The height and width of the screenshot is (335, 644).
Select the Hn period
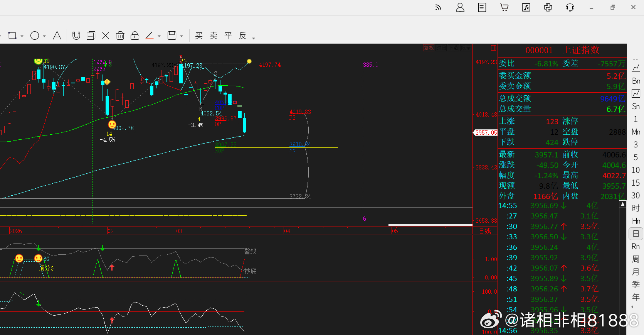pyautogui.click(x=636, y=221)
